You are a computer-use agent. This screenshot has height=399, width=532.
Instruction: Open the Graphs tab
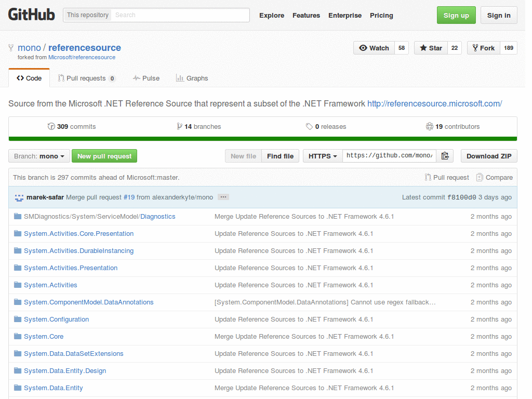point(192,78)
